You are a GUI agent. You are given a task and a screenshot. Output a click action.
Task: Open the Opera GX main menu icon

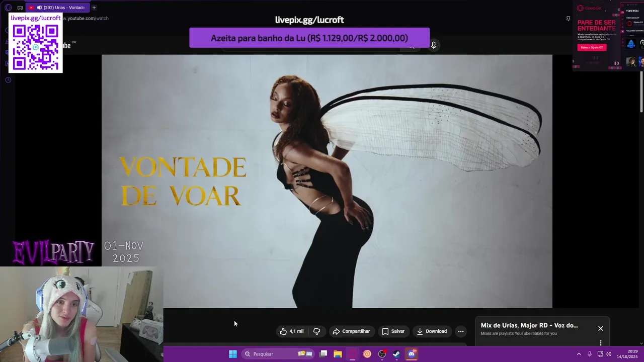[x=8, y=8]
